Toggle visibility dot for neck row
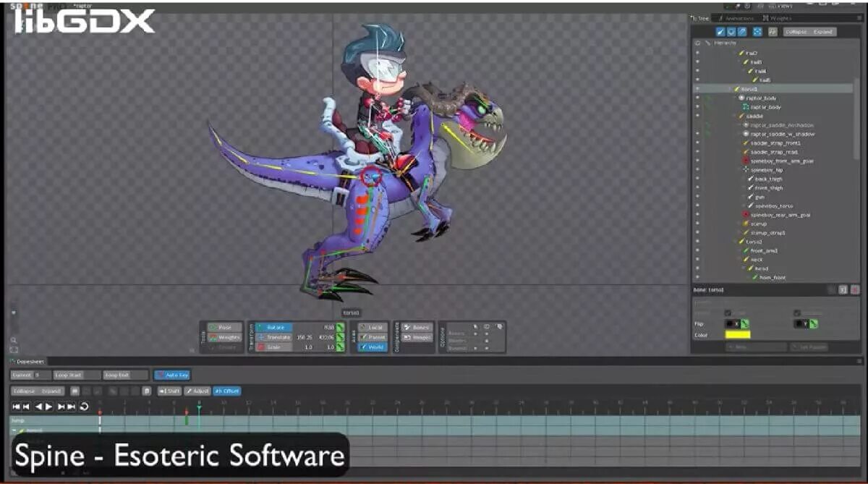This screenshot has height=484, width=868. point(697,260)
